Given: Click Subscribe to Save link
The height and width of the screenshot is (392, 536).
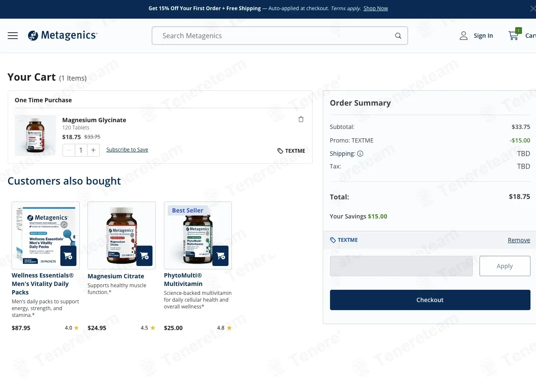Looking at the screenshot, I should (127, 150).
